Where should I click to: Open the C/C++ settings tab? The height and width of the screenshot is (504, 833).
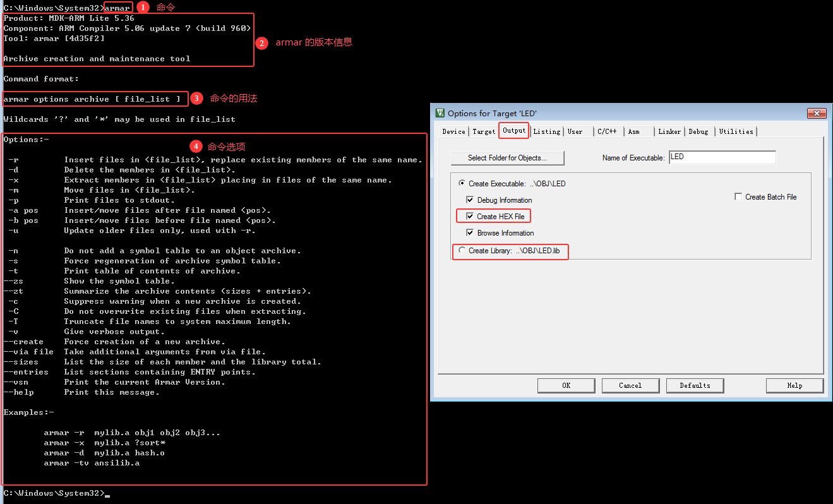click(x=607, y=131)
